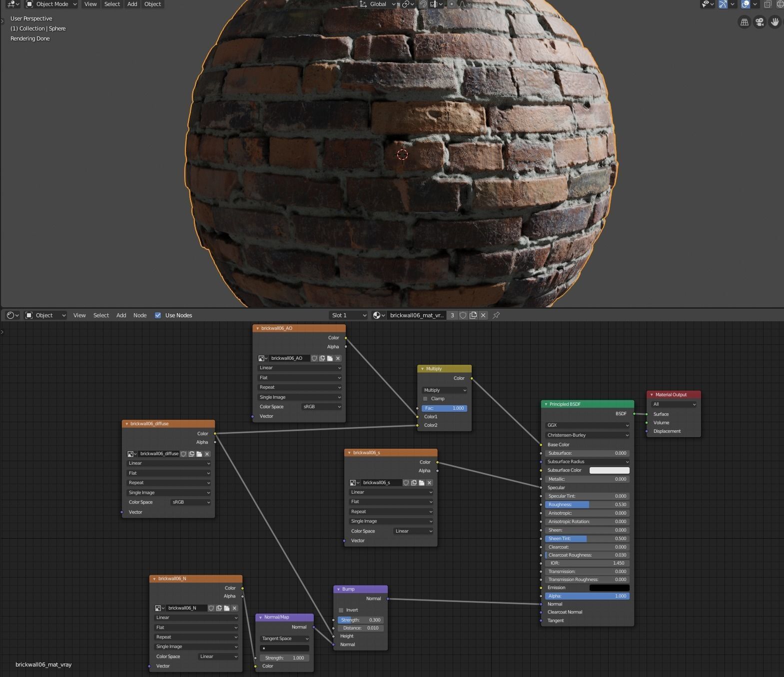Collapse the brickwall06_AO node
Image resolution: width=784 pixels, height=677 pixels.
coord(257,328)
